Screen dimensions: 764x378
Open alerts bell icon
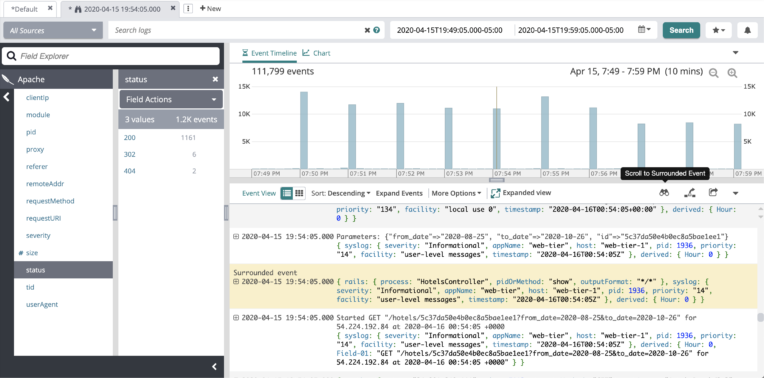747,30
